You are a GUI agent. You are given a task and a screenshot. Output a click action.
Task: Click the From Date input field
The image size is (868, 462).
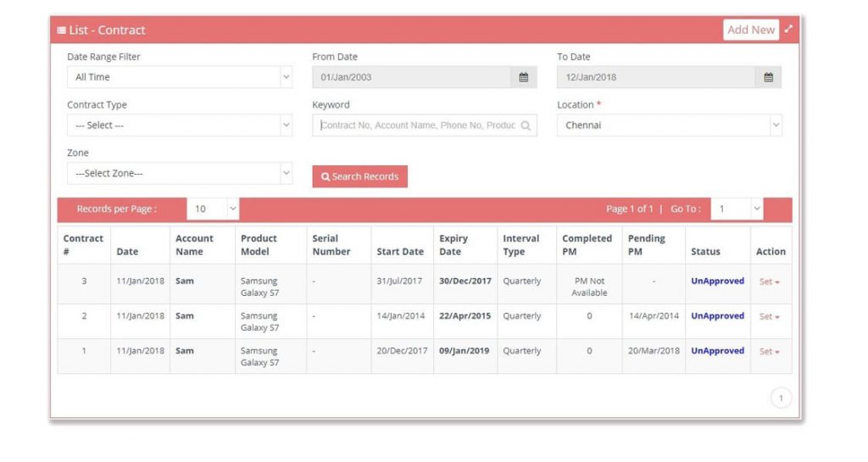411,77
